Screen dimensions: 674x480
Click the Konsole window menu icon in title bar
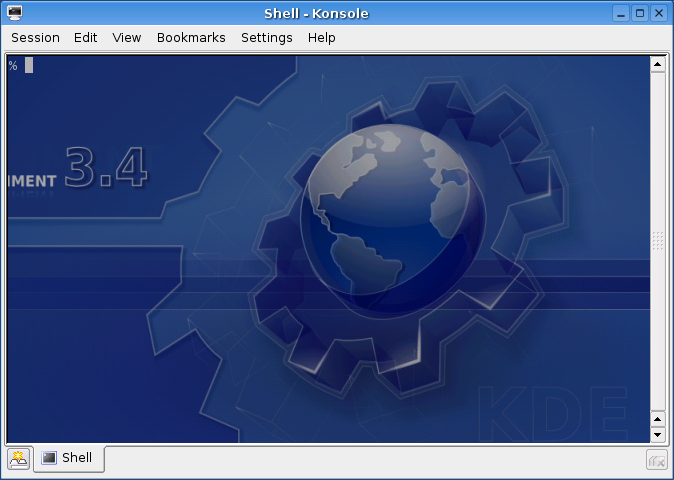coord(15,13)
